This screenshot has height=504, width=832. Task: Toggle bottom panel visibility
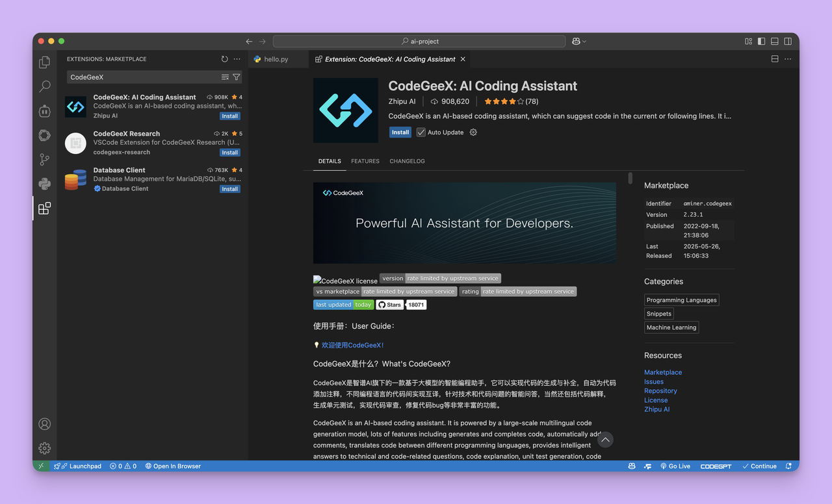click(774, 41)
